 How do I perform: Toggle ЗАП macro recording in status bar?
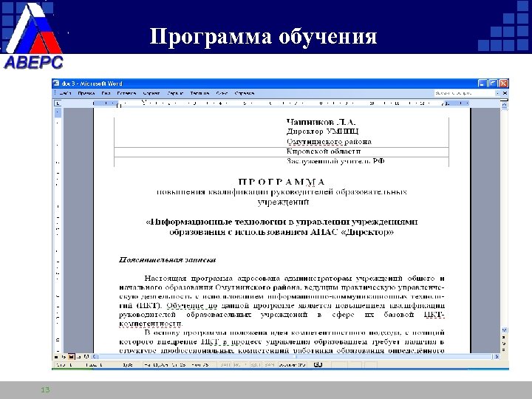(225, 365)
